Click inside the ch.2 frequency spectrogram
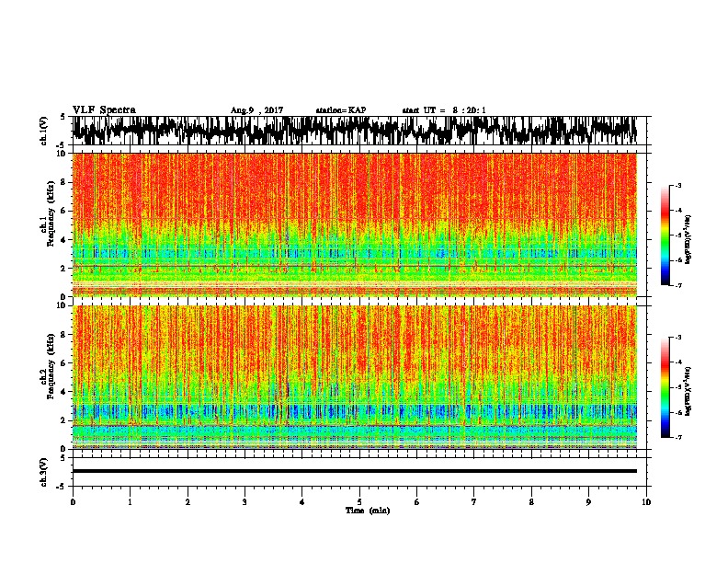This screenshot has height=563, width=728. tap(355, 377)
